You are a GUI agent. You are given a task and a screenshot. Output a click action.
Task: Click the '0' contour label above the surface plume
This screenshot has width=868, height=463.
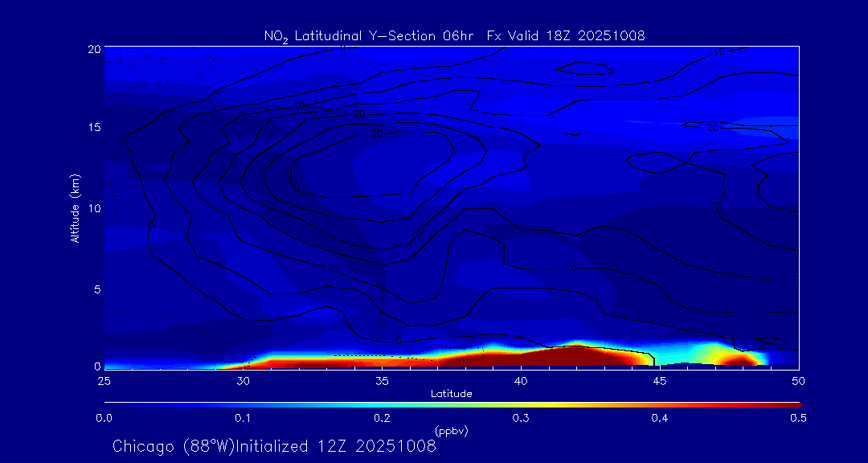tap(399, 341)
